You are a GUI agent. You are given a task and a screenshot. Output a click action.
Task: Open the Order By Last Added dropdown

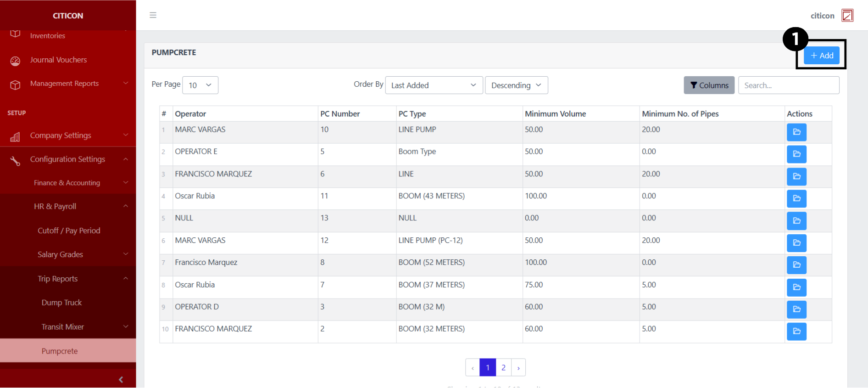tap(434, 85)
